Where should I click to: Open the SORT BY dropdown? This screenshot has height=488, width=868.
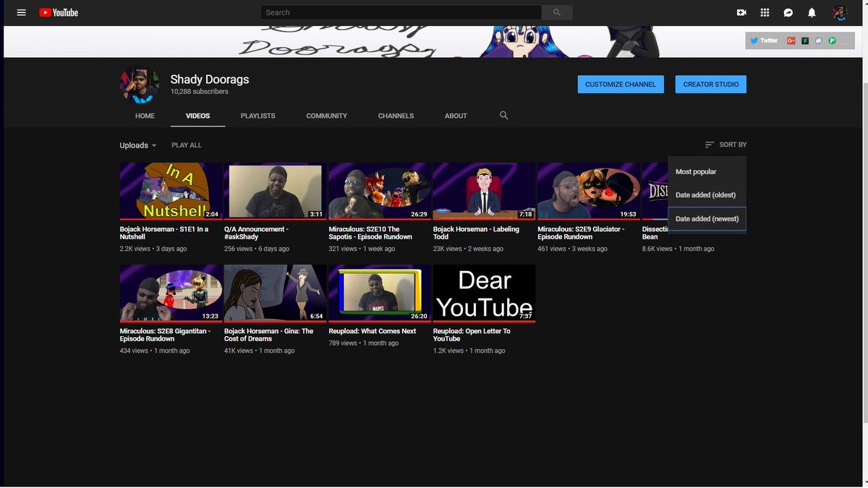726,145
